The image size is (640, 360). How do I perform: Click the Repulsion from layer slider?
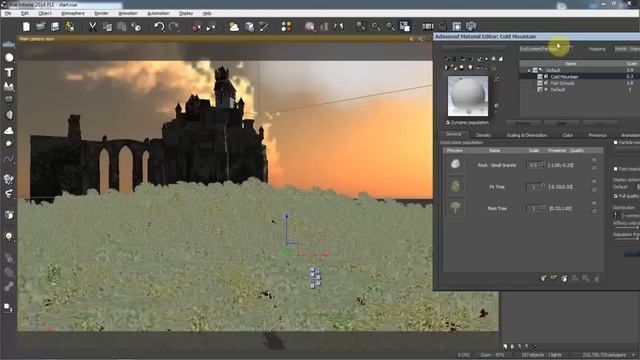626,238
